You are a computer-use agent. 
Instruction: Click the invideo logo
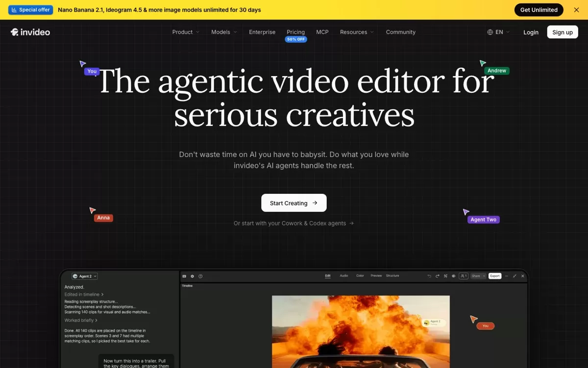(30, 32)
